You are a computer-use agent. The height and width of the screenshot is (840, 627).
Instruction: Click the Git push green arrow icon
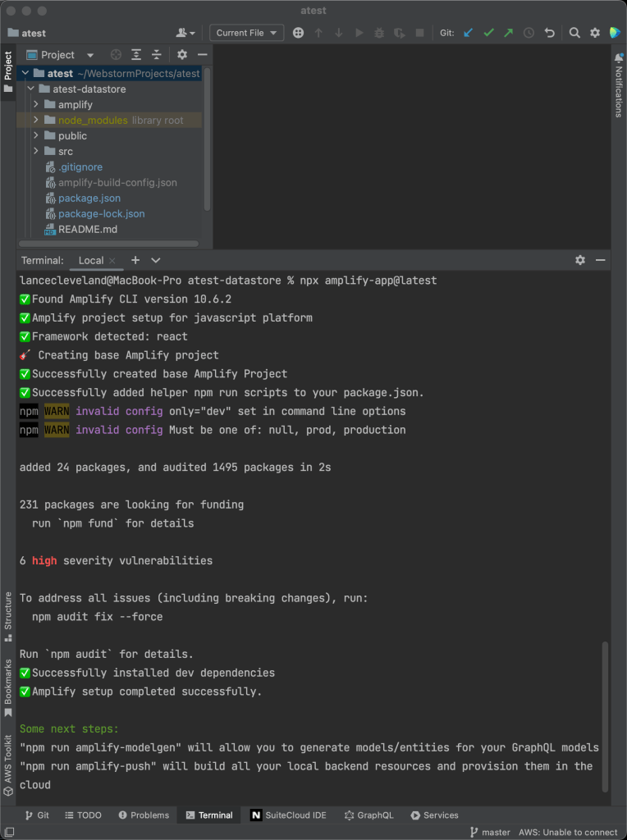tap(508, 33)
